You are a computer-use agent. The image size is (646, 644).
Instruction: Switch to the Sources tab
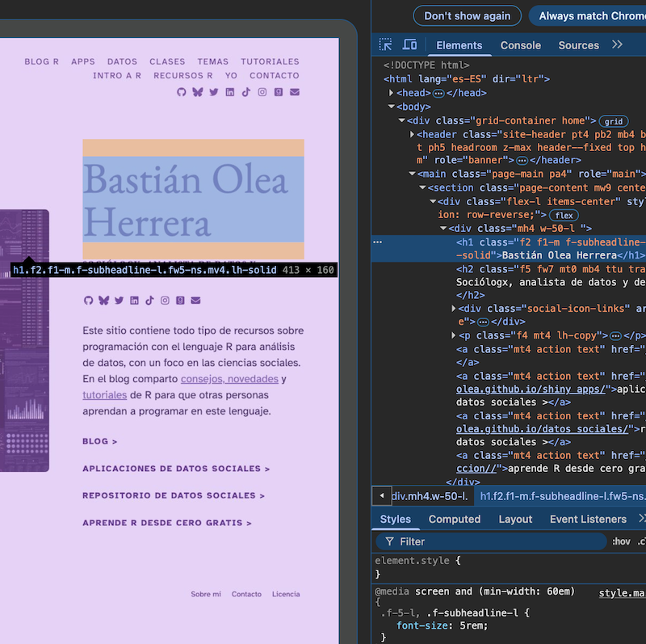[x=578, y=45]
